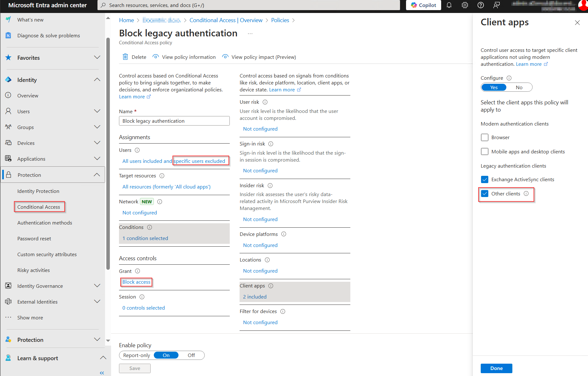Click the notifications bell icon

(449, 5)
